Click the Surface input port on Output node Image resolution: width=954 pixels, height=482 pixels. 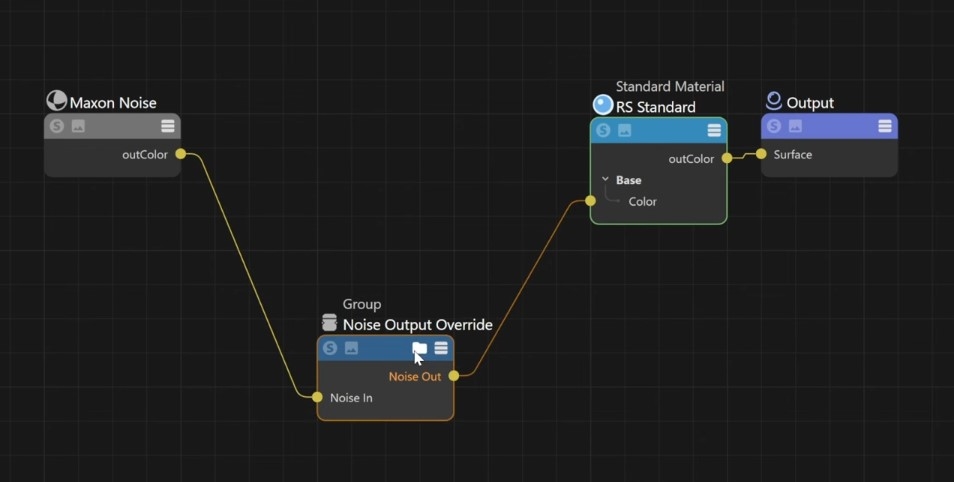click(761, 154)
